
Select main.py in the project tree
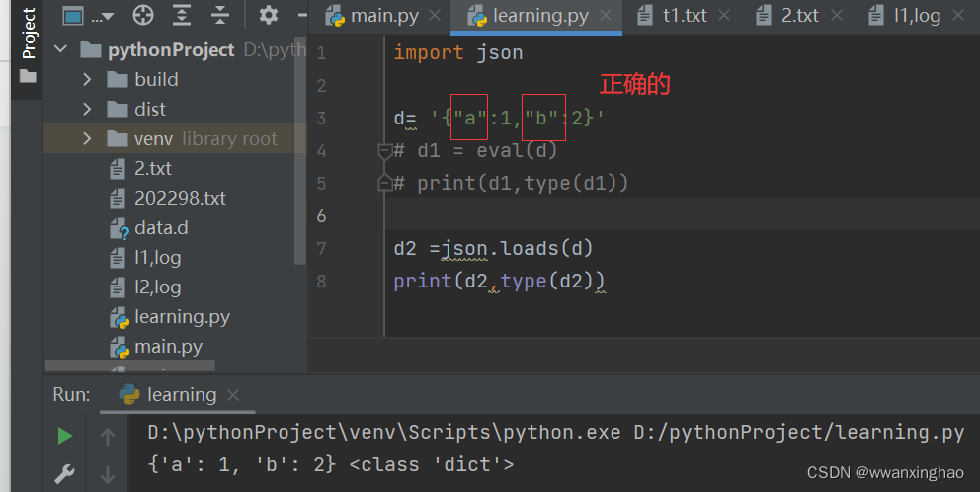click(168, 347)
